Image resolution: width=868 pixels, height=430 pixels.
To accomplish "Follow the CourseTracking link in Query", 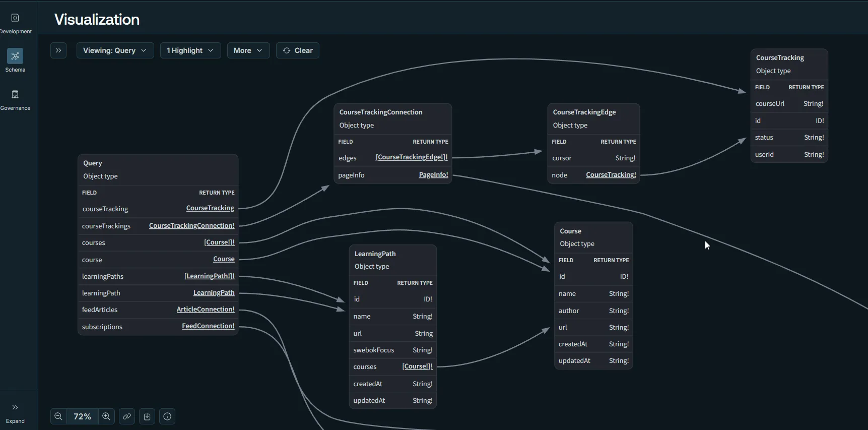I will pos(210,208).
